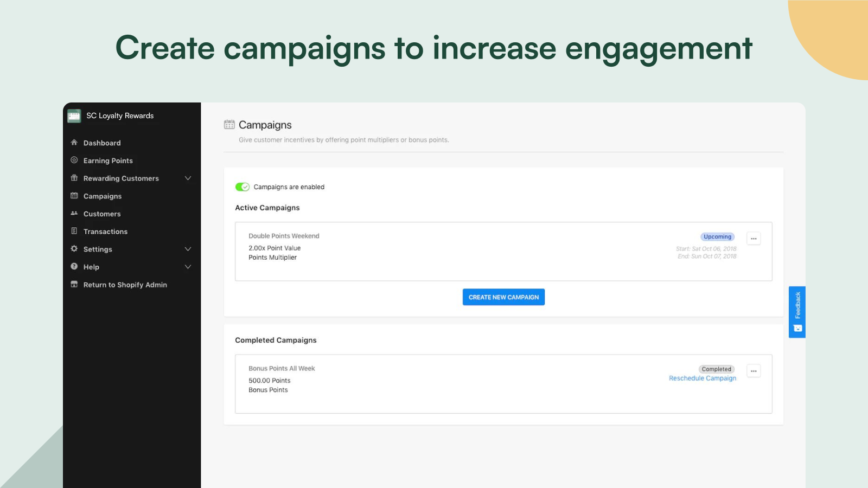Select the Transactions icon
Image resolution: width=868 pixels, height=488 pixels.
pos(74,232)
